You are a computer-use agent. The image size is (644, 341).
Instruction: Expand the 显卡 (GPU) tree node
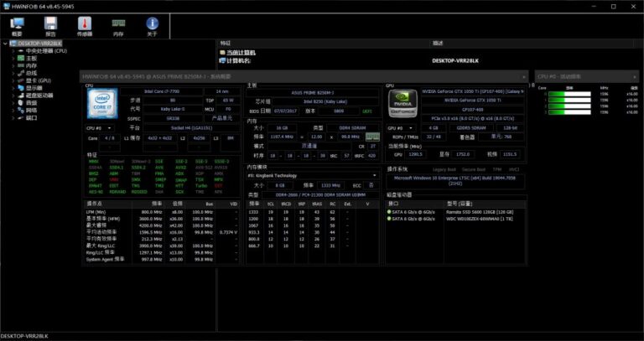pos(13,80)
